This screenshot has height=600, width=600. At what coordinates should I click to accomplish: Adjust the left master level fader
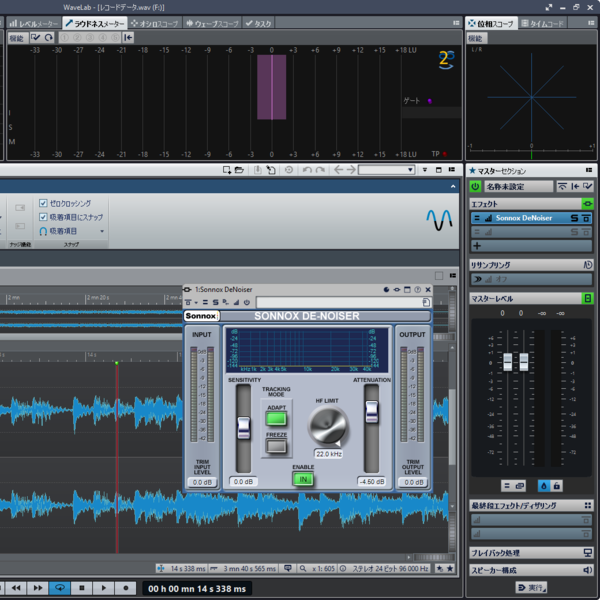[x=507, y=362]
